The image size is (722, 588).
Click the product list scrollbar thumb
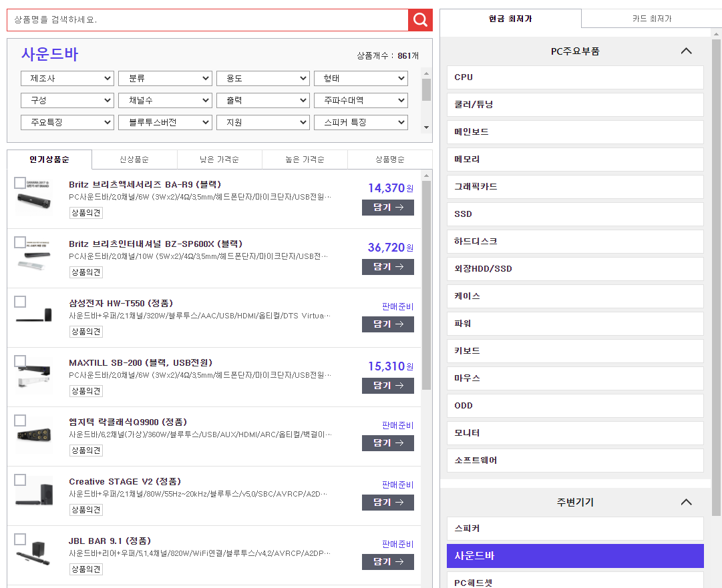coord(426,285)
